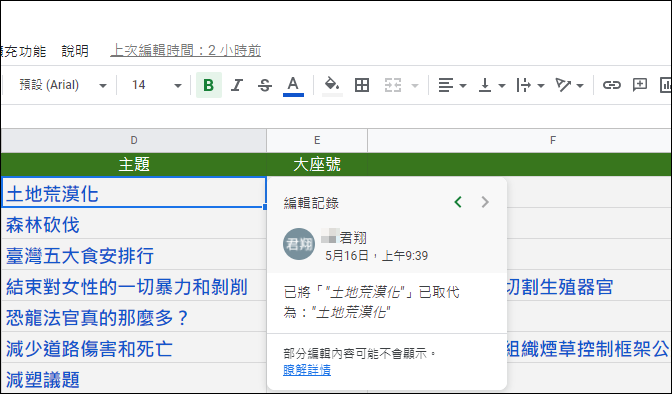
Task: Click insert comment icon
Action: click(639, 85)
